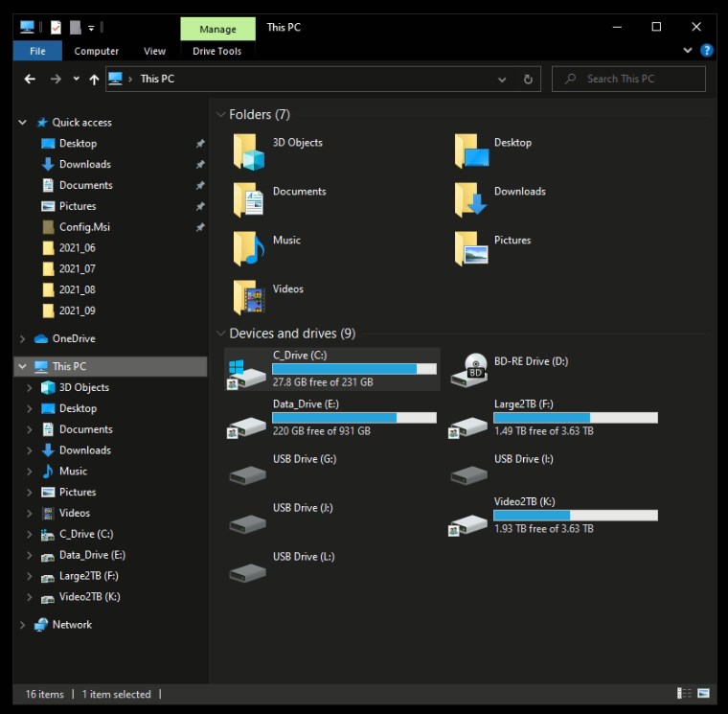This screenshot has height=714, width=728.
Task: Expand the OneDrive tree node
Action: point(22,339)
